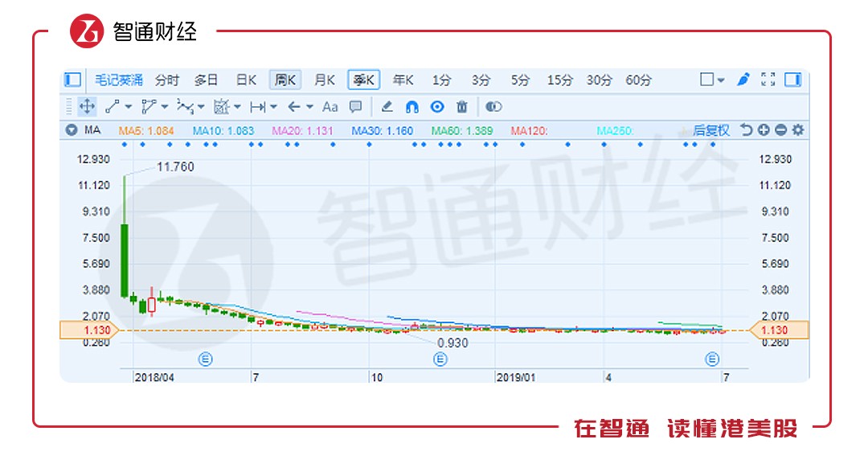Select the 30分 interval
The height and width of the screenshot is (464, 868).
[599, 80]
